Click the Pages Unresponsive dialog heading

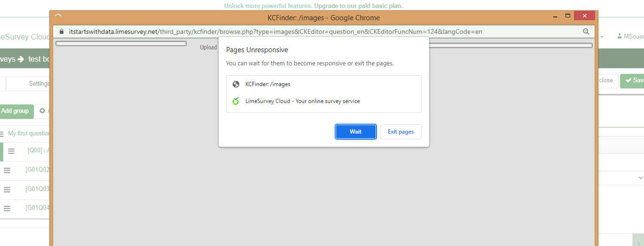257,50
